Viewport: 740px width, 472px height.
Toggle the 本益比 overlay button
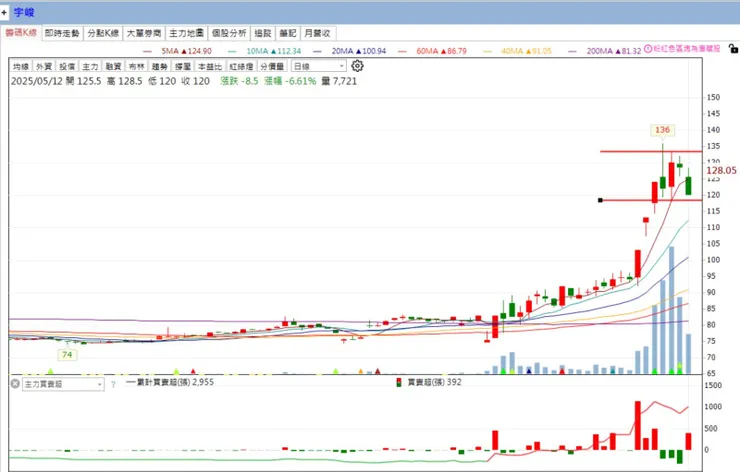point(210,67)
